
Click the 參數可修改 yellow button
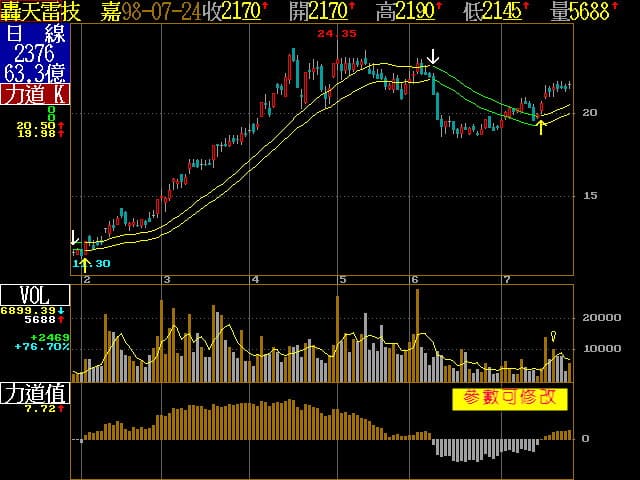click(510, 398)
